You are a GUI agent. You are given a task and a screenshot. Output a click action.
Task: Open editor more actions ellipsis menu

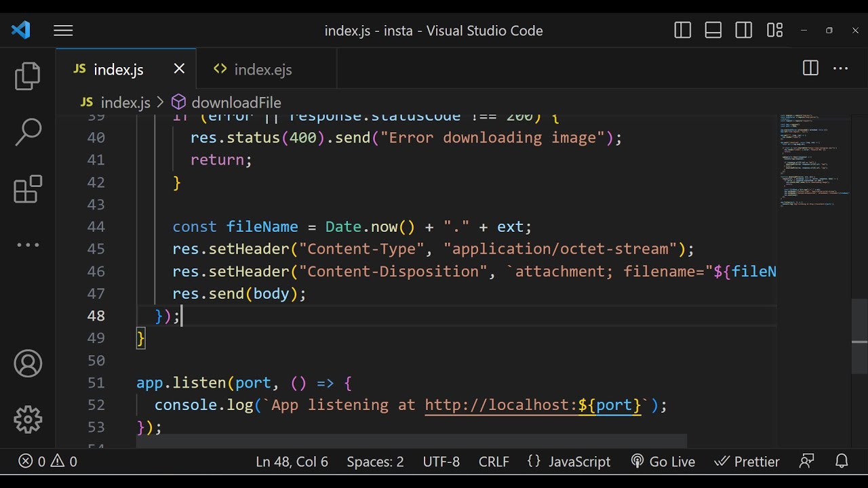coord(841,68)
